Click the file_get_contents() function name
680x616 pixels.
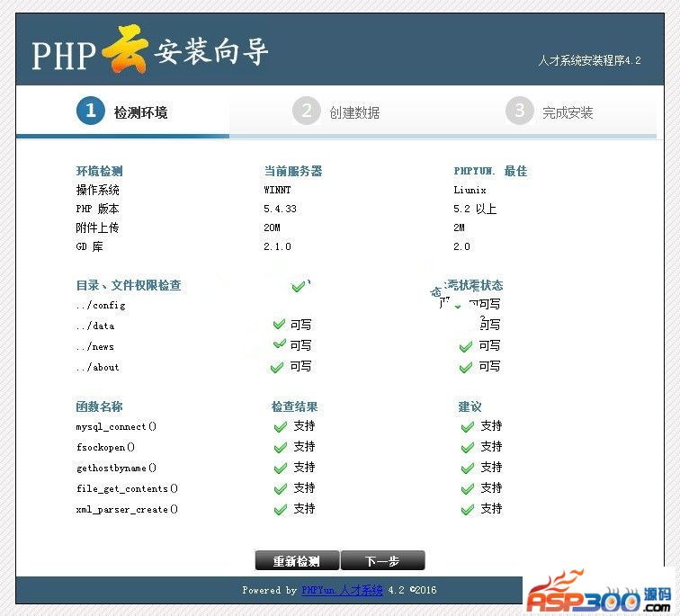[x=127, y=488]
